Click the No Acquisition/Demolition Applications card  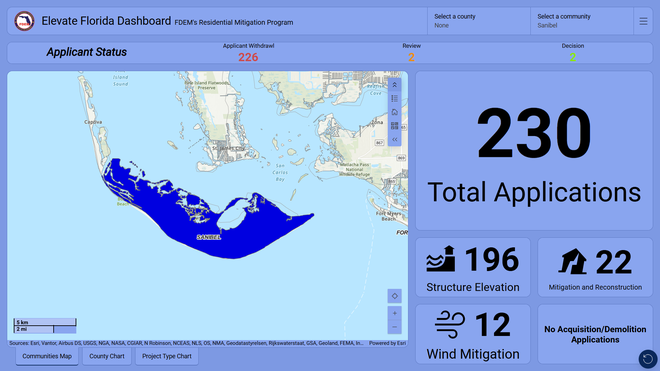[x=595, y=334]
